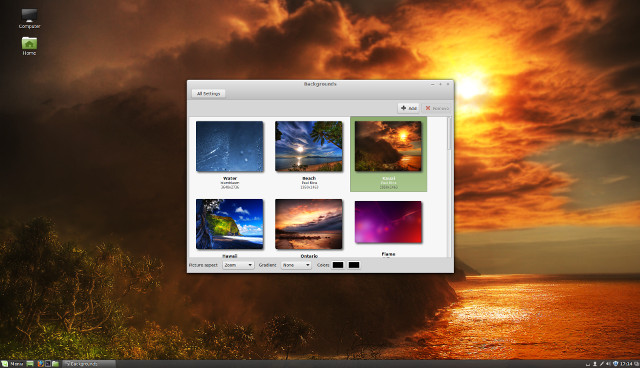This screenshot has width=640, height=368.
Task: Pick the second Colors swatch
Action: point(354,265)
